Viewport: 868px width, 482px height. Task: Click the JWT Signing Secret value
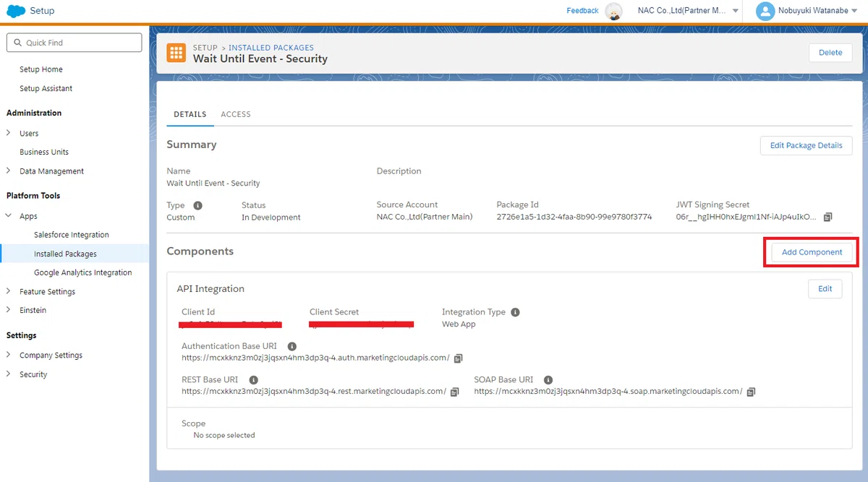(746, 217)
